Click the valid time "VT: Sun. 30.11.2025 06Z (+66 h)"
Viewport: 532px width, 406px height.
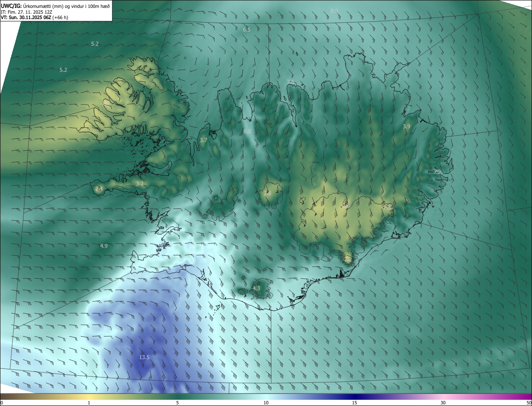coord(34,17)
